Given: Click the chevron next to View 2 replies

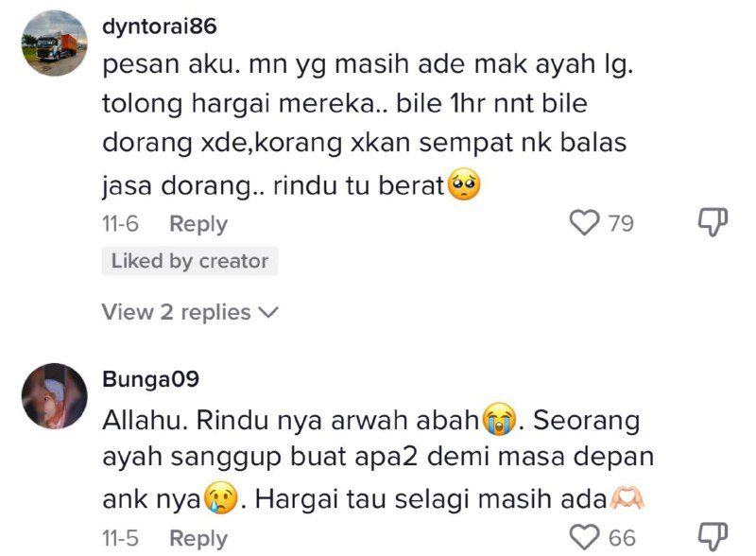Looking at the screenshot, I should point(268,313).
